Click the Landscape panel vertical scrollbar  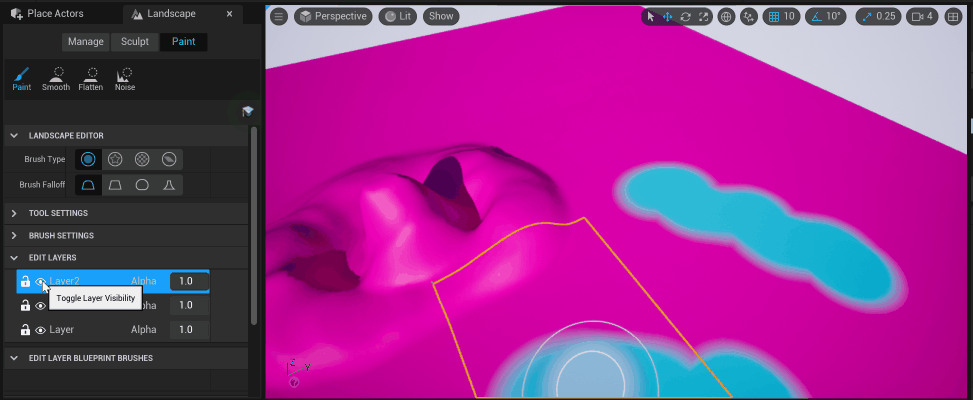pyautogui.click(x=253, y=226)
